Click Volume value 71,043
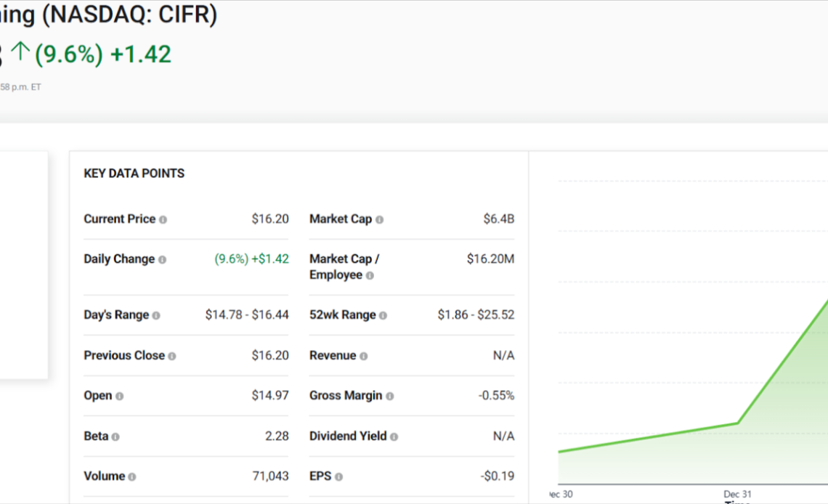The width and height of the screenshot is (828, 504). point(270,476)
